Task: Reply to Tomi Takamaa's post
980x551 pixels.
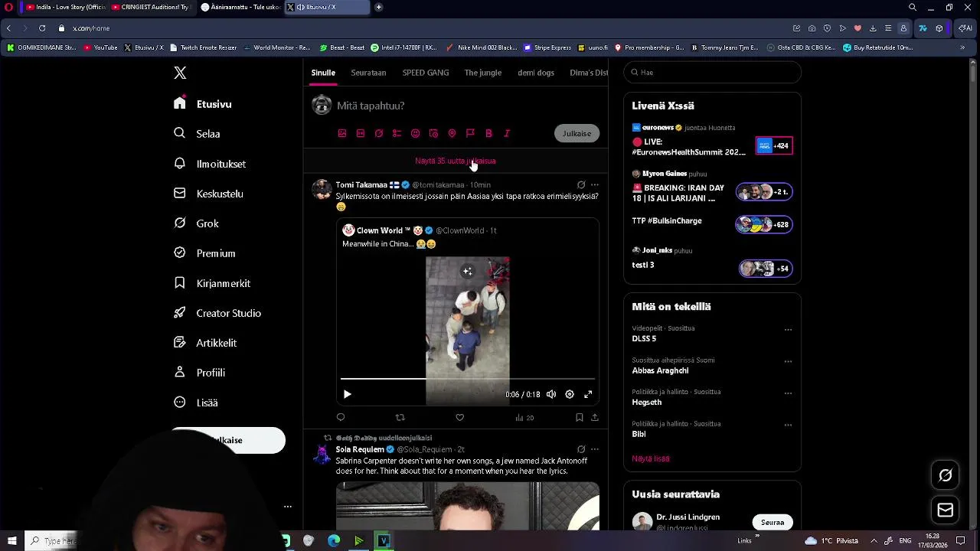Action: [x=341, y=417]
